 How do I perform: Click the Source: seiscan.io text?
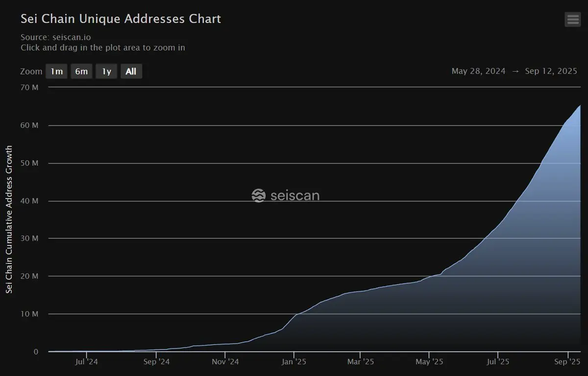tap(56, 37)
